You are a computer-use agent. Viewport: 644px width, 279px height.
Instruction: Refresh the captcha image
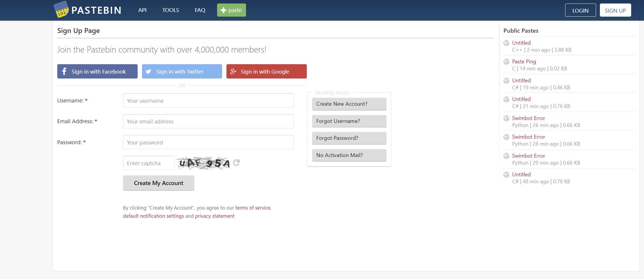coord(237,163)
